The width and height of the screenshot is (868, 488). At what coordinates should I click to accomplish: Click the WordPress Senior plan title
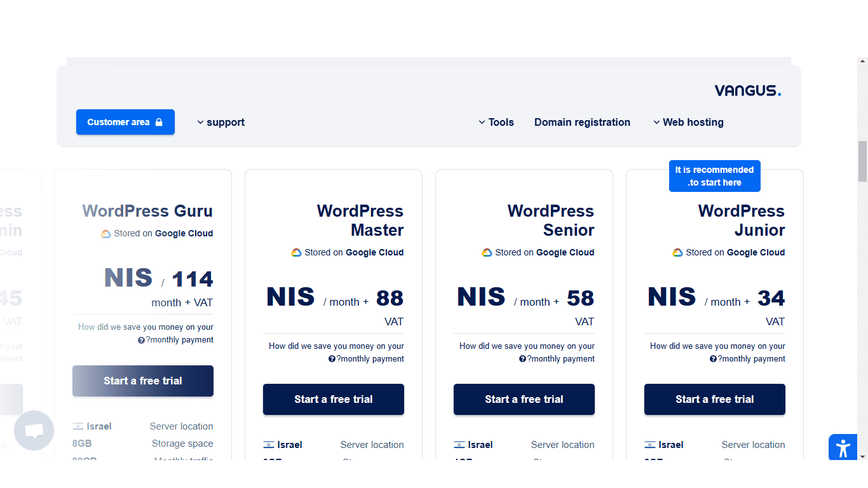coord(551,220)
